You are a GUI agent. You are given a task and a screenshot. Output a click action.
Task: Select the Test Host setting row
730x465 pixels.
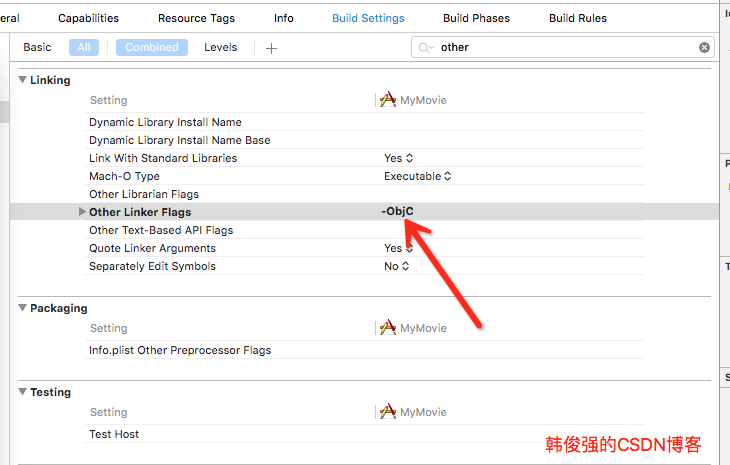365,434
